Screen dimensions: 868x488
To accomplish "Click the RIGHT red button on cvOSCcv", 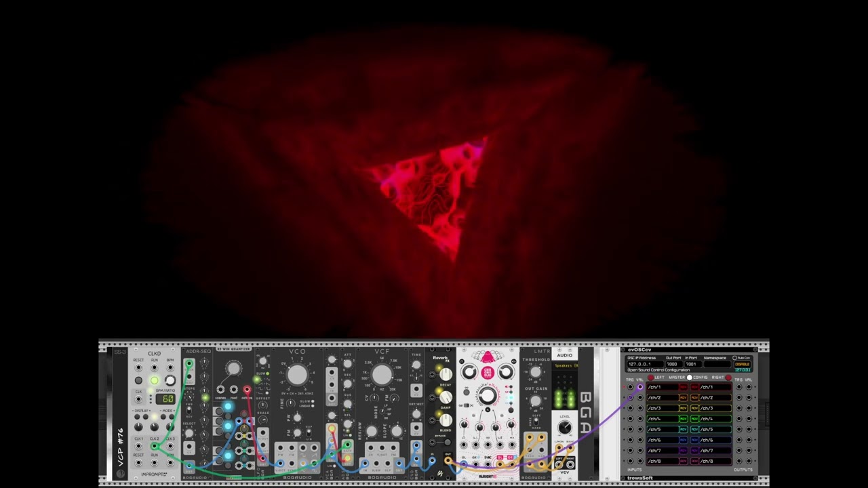I will [728, 378].
